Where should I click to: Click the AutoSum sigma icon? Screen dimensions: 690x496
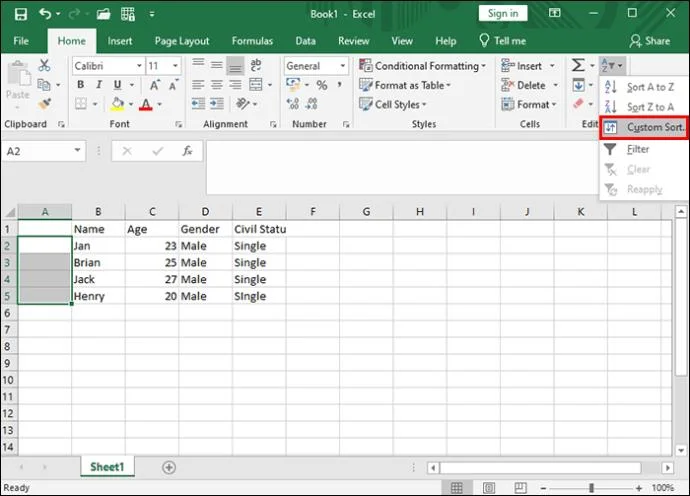click(578, 66)
